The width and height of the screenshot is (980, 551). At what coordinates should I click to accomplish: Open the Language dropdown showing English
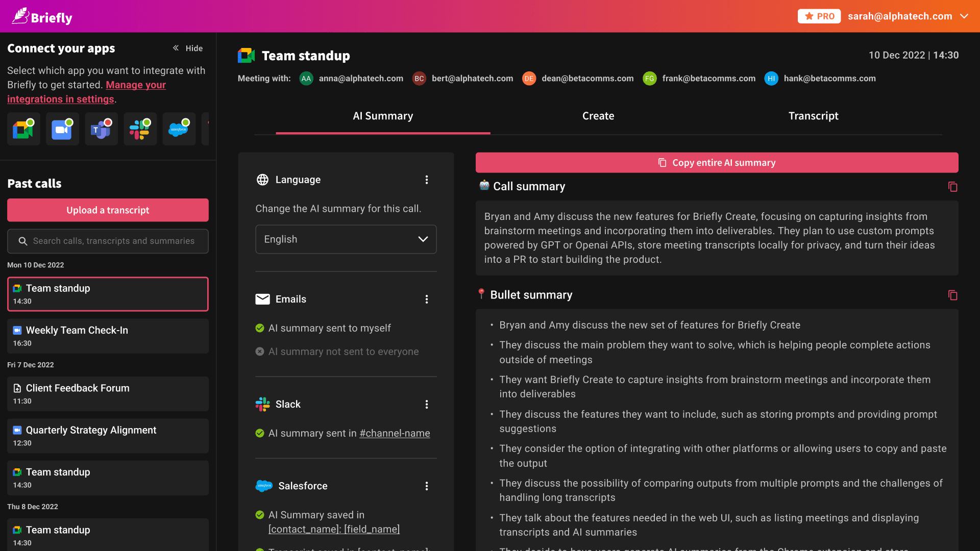point(346,239)
